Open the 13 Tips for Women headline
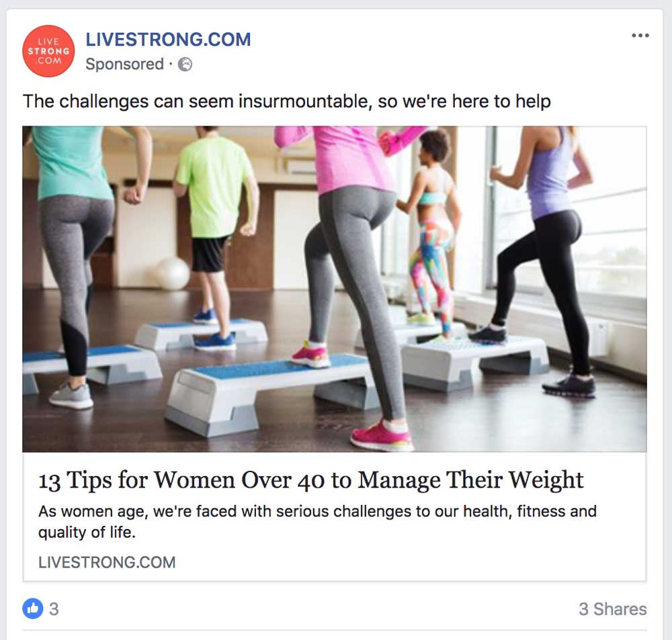This screenshot has height=640, width=672. [x=310, y=479]
